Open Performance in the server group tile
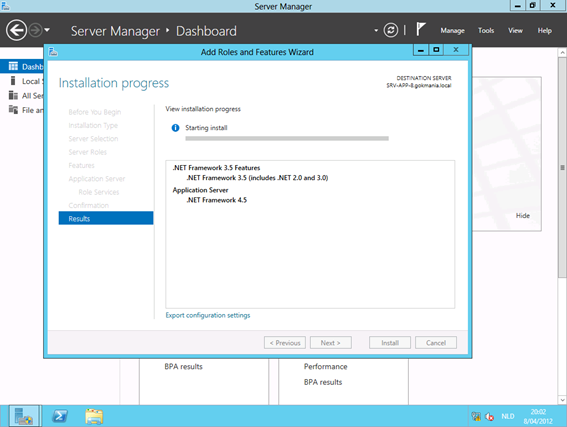 point(325,367)
